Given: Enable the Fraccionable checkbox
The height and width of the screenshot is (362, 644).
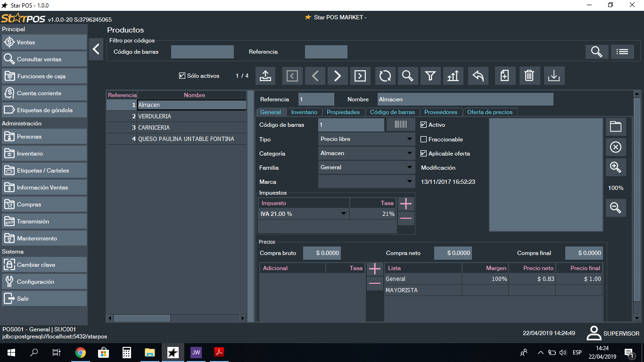Looking at the screenshot, I should click(x=423, y=140).
